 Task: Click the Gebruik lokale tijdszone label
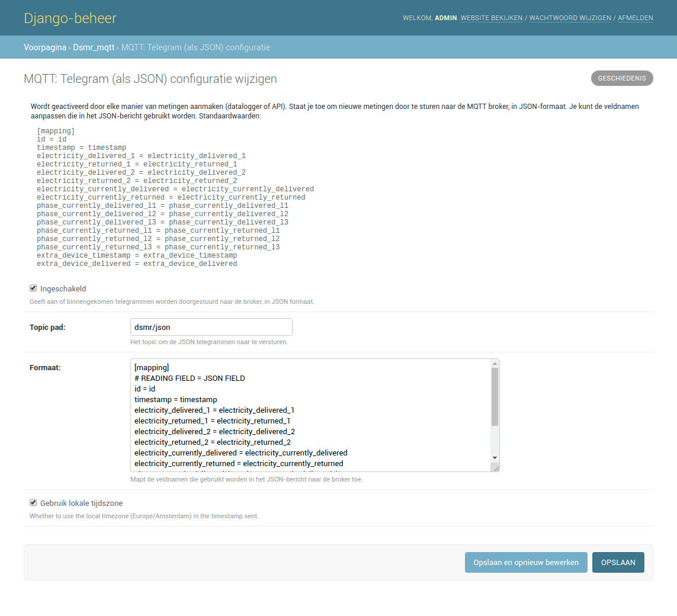[81, 503]
